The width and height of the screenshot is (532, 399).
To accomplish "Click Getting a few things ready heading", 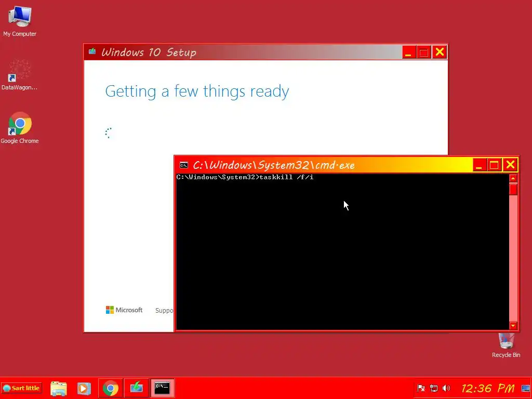I will click(197, 91).
